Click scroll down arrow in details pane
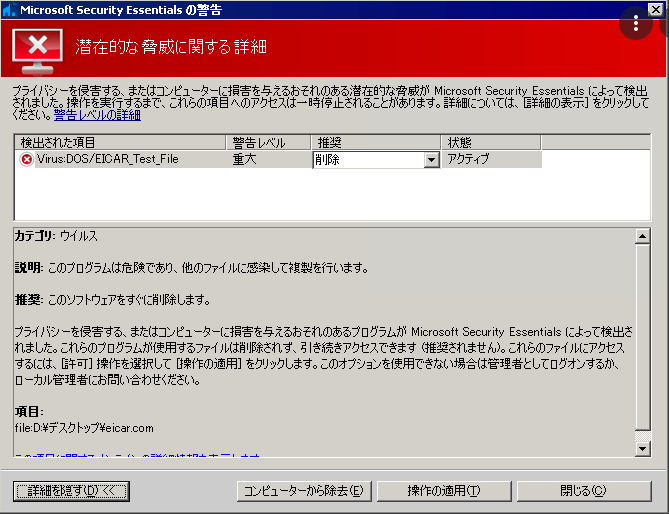This screenshot has height=514, width=669. tap(643, 449)
